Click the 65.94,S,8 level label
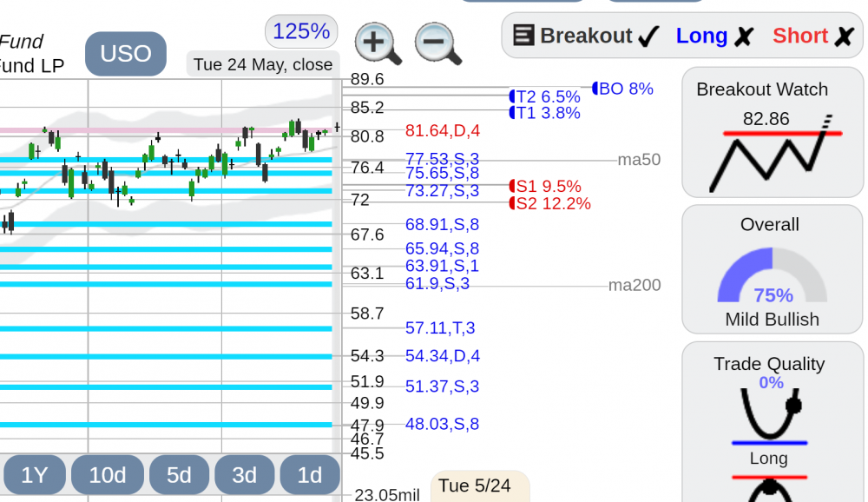 pyautogui.click(x=442, y=248)
